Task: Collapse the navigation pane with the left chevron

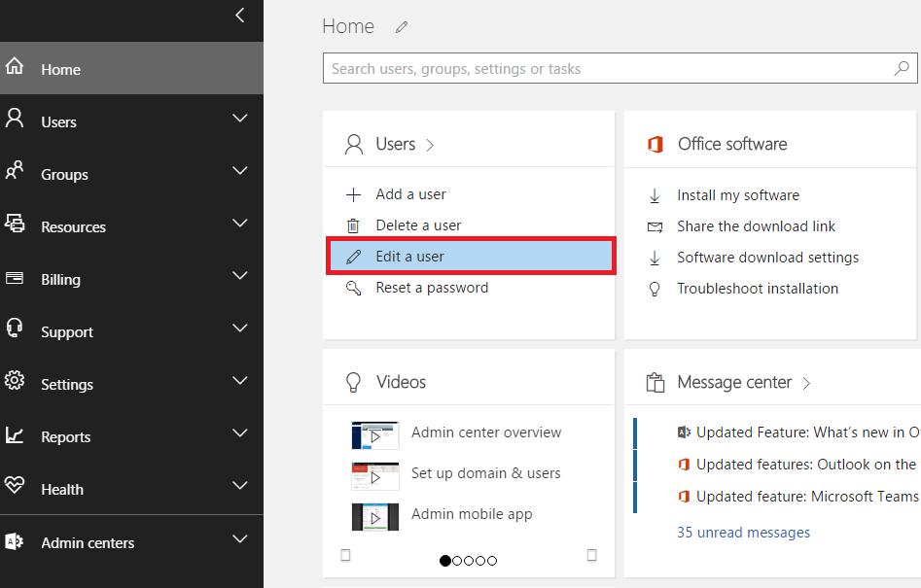Action: pyautogui.click(x=239, y=16)
